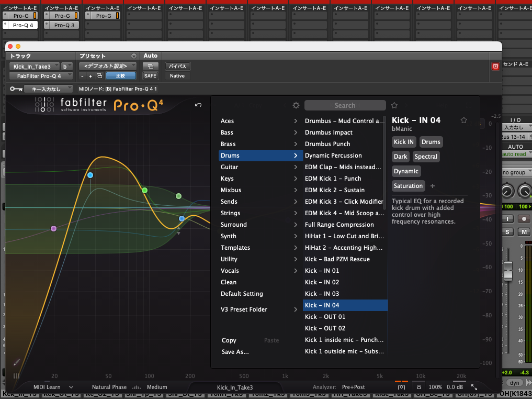The height and width of the screenshot is (399, 532).
Task: Open the Guitar preset category
Action: [260, 167]
